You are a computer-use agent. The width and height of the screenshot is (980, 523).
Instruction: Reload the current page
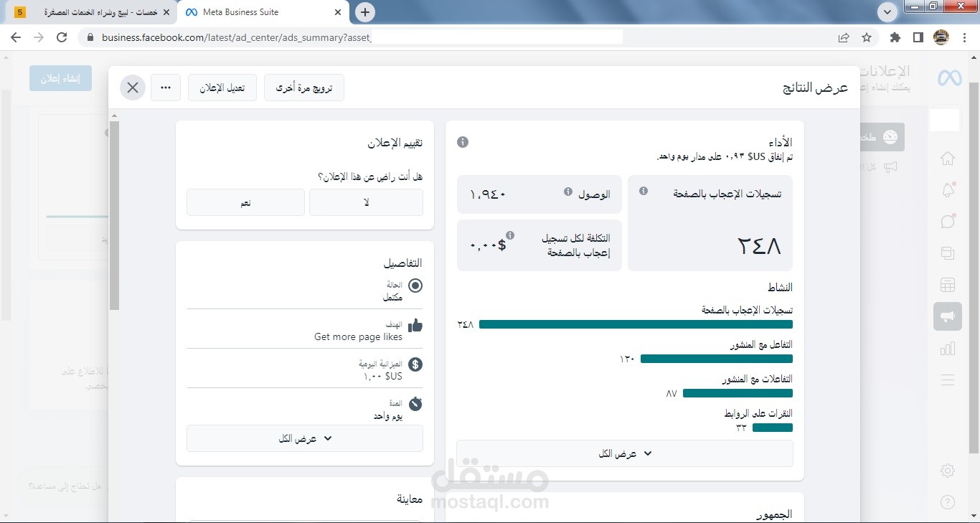tap(62, 37)
